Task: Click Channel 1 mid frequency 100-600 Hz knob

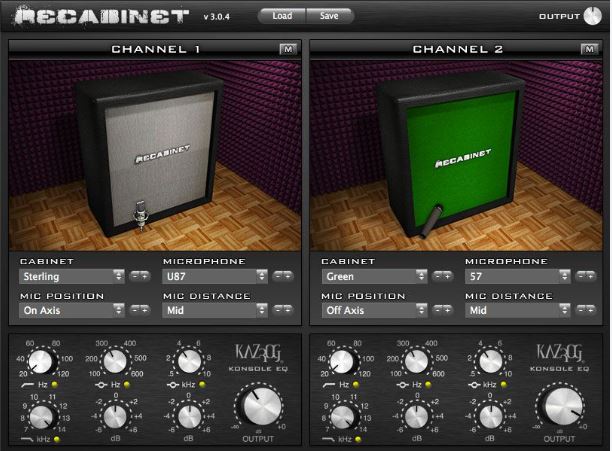Action: 115,361
